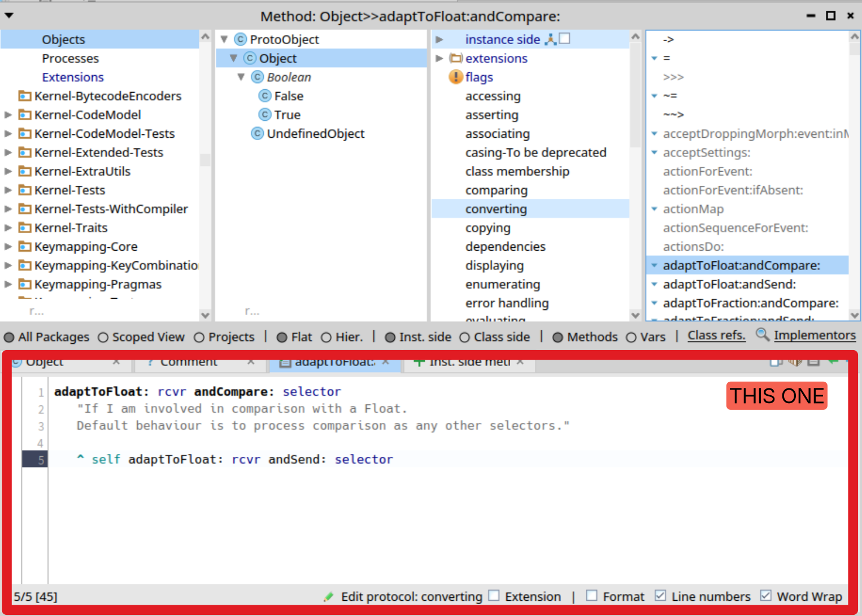This screenshot has height=616, width=862.
Task: Click the Implementors magnifying glass icon
Action: tap(762, 335)
